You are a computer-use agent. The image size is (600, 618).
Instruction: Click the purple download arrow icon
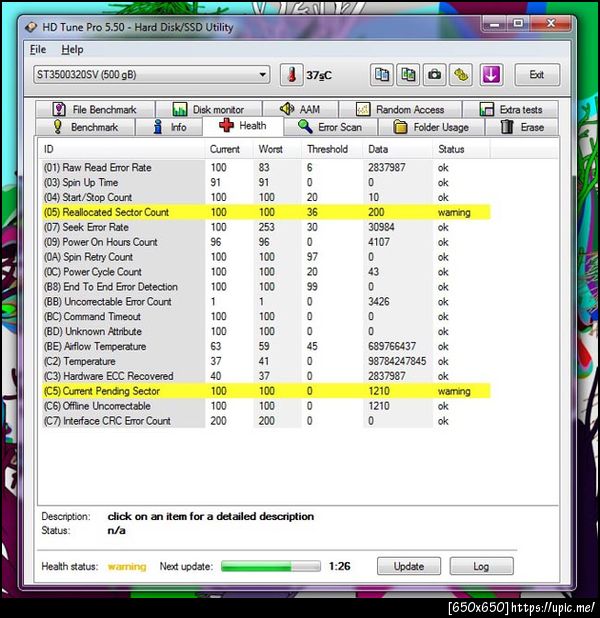pyautogui.click(x=491, y=74)
